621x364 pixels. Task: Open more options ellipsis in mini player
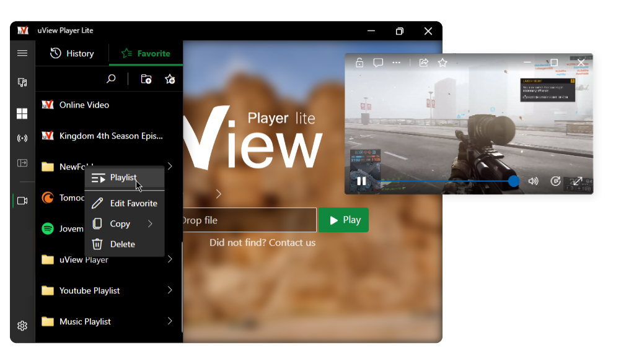point(397,63)
